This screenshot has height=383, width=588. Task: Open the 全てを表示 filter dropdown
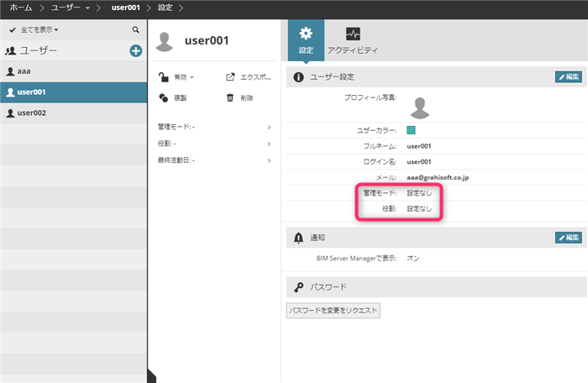point(39,29)
